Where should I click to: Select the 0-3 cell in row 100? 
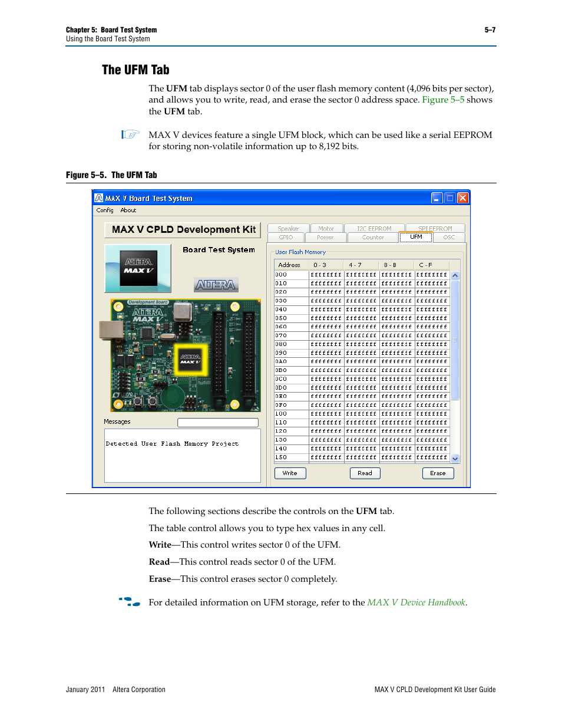pos(326,414)
